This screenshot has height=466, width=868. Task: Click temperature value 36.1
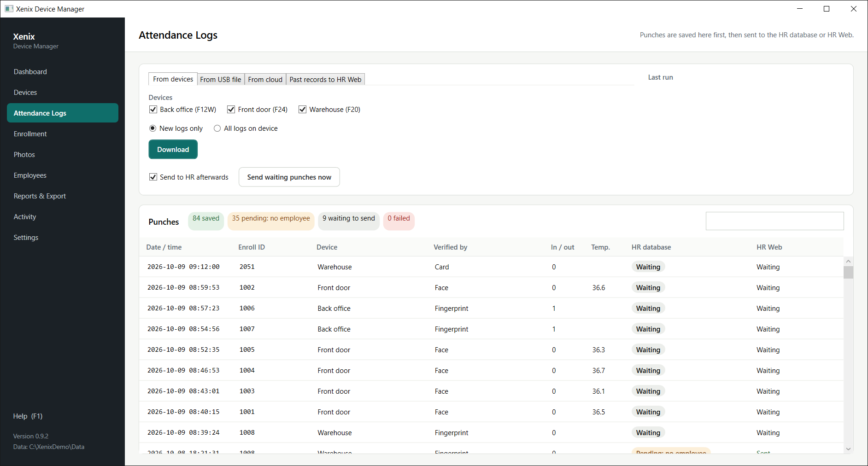coord(598,391)
